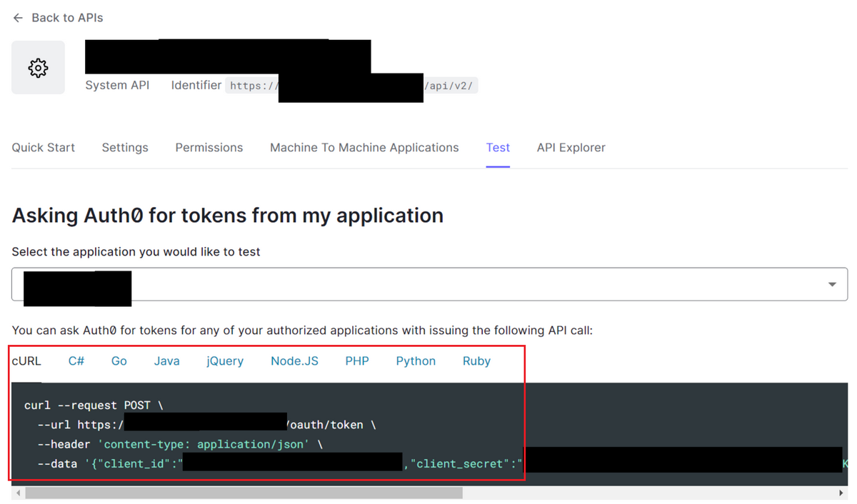Viewport: 857px width, 504px height.
Task: Show the Node.JS code sample
Action: click(x=294, y=361)
